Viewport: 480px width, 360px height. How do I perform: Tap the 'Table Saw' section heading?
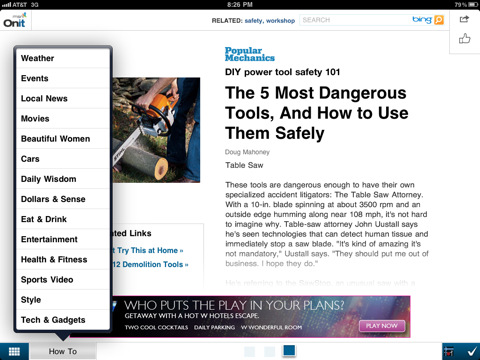244,165
